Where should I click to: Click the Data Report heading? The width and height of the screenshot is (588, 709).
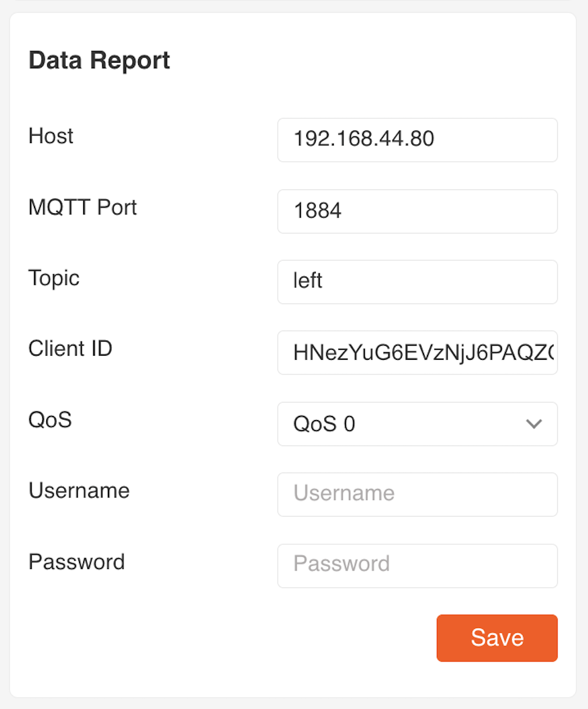99,60
